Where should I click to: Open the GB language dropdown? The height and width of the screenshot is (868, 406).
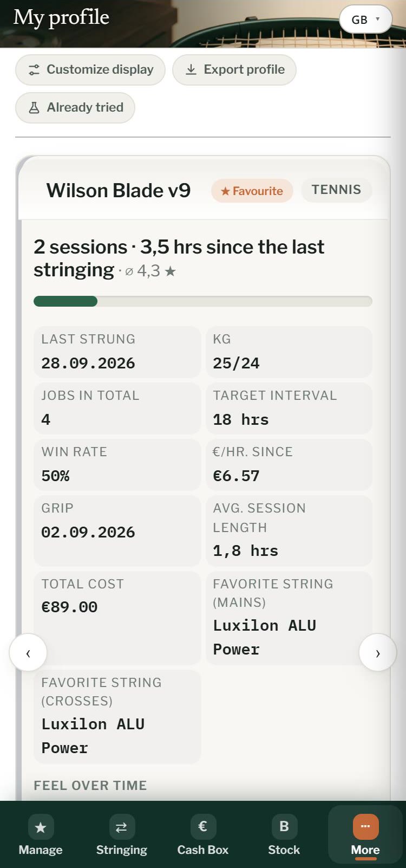365,20
